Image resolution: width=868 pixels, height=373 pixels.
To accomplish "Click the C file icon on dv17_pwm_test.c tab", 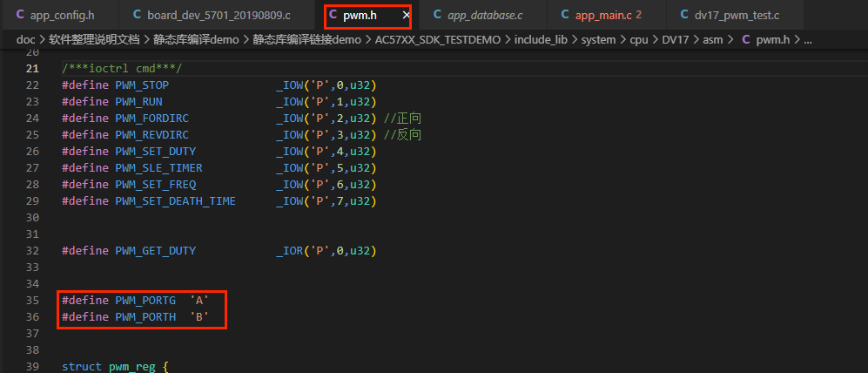I will click(684, 15).
